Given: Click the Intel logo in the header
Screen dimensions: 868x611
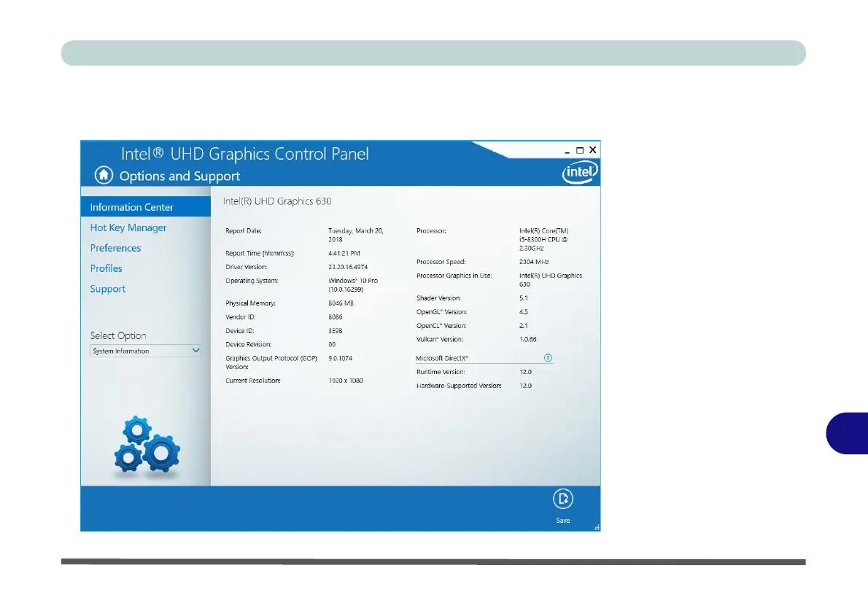Looking at the screenshot, I should pos(580,172).
